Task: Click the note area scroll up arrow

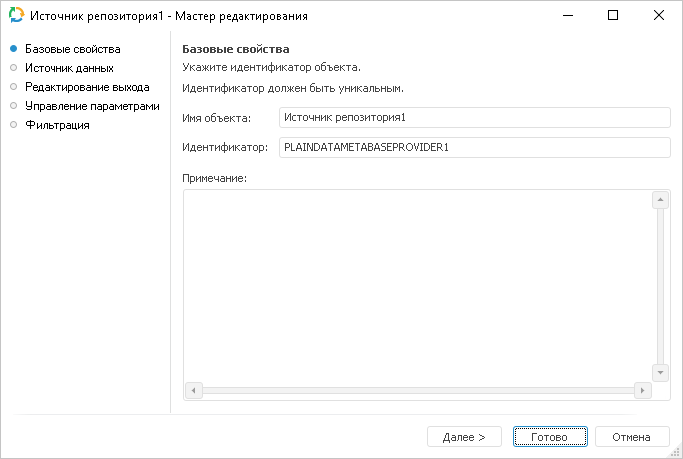Action: [x=660, y=200]
